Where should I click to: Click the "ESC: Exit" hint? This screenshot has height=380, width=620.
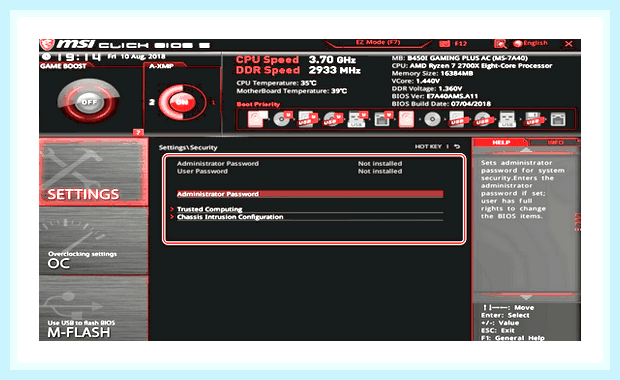(x=498, y=330)
